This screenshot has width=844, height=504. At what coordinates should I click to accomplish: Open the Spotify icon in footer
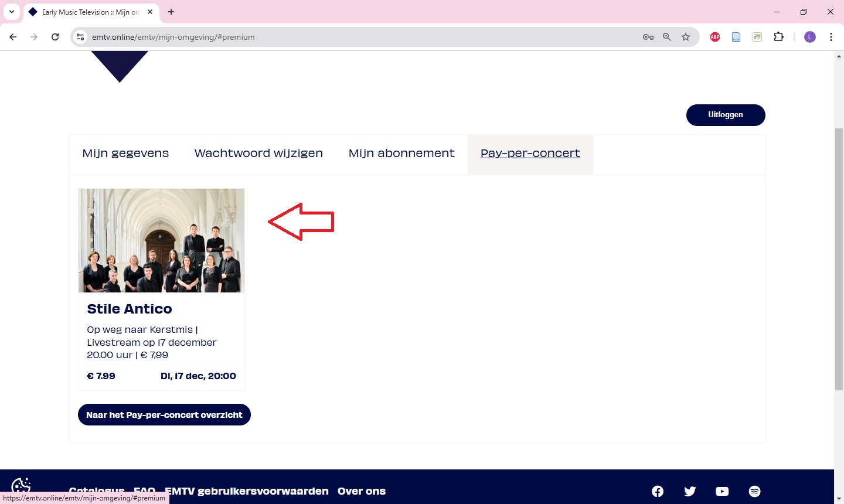(754, 491)
